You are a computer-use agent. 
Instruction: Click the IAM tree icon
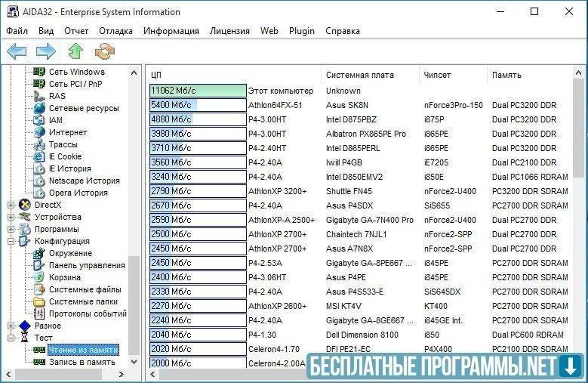pos(39,120)
